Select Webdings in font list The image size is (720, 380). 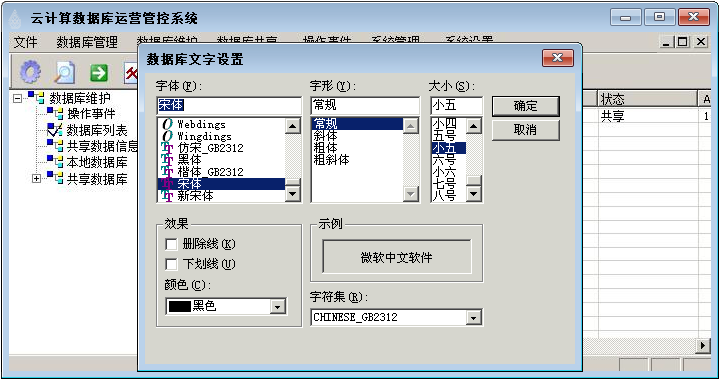[x=221, y=124]
